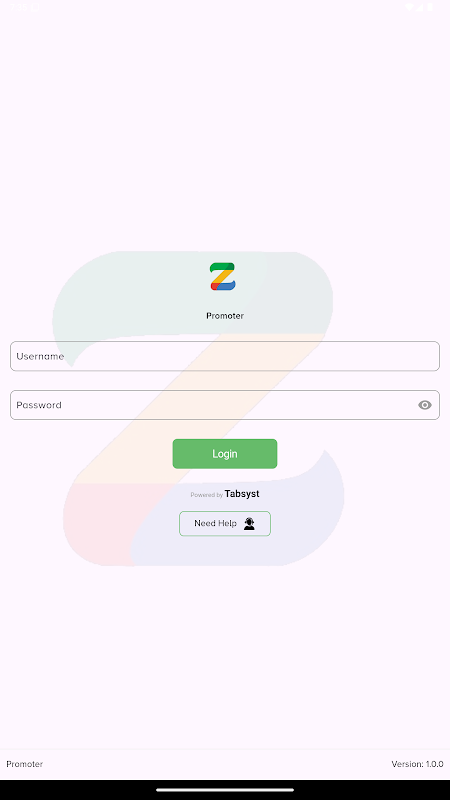Tap the Promoter label in the footer
The image size is (450, 800).
point(24,764)
